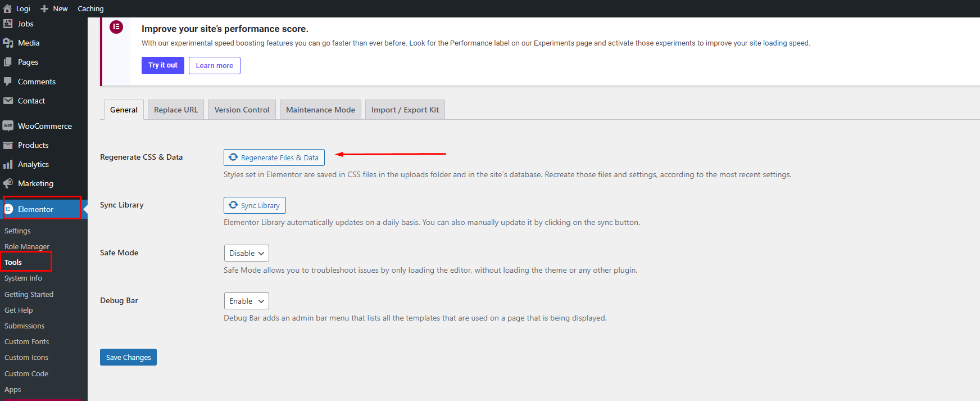Click the Marketing megaphone icon
Viewport: 980px width, 401px height.
point(8,183)
